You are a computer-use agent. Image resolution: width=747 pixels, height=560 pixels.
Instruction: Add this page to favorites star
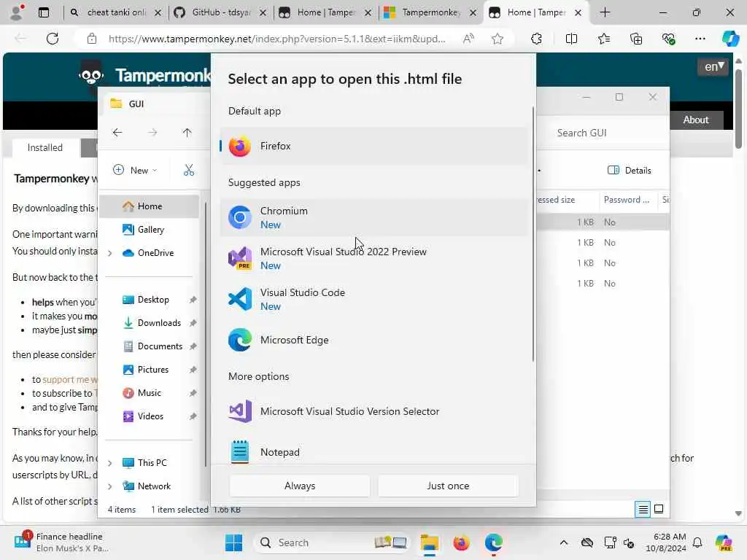coord(498,39)
